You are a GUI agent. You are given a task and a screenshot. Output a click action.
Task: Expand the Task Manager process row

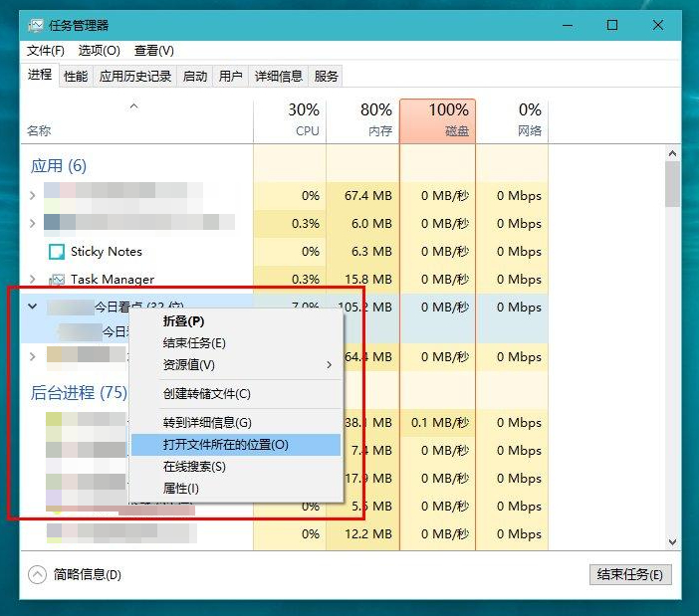click(x=33, y=280)
